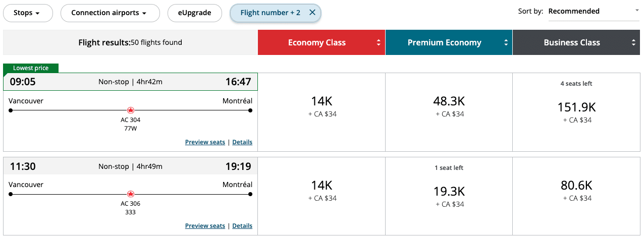Image resolution: width=644 pixels, height=239 pixels.
Task: Click the Air Canada logo on AC 306
Action: 130,194
